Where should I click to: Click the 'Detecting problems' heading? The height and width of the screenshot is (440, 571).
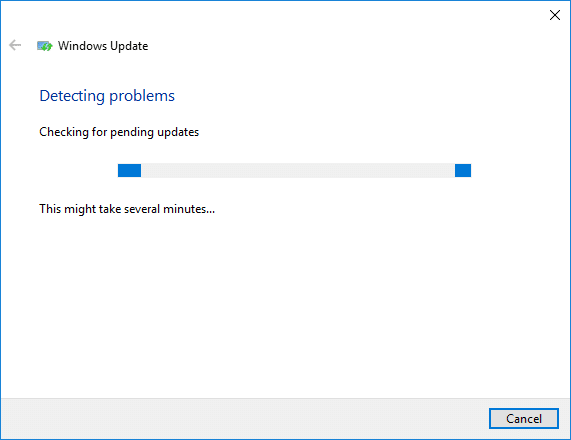(107, 96)
